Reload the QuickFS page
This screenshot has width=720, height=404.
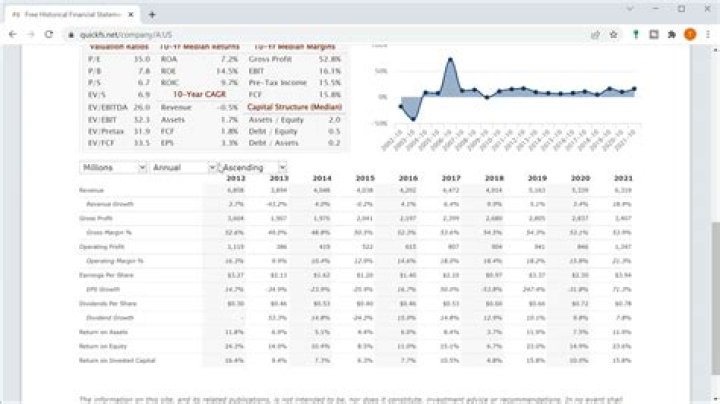[x=50, y=34]
